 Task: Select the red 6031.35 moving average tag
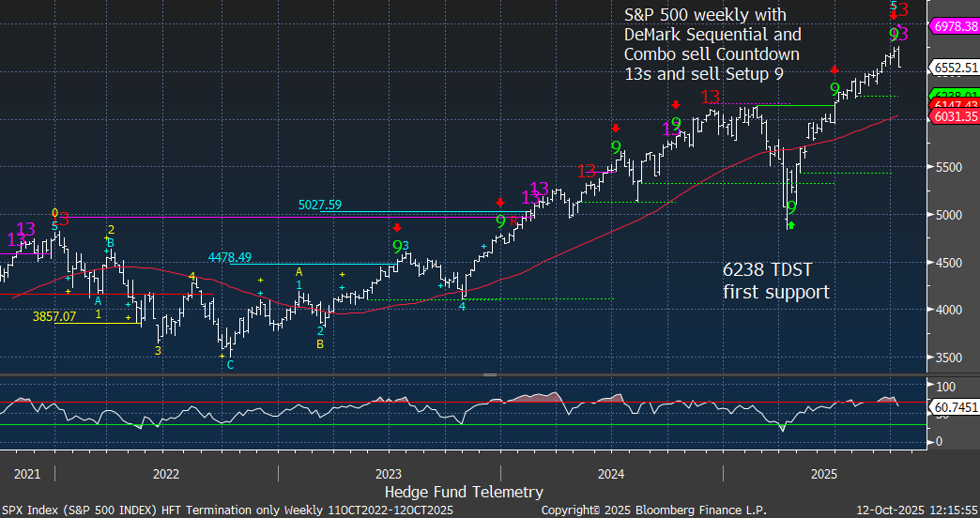click(x=954, y=115)
